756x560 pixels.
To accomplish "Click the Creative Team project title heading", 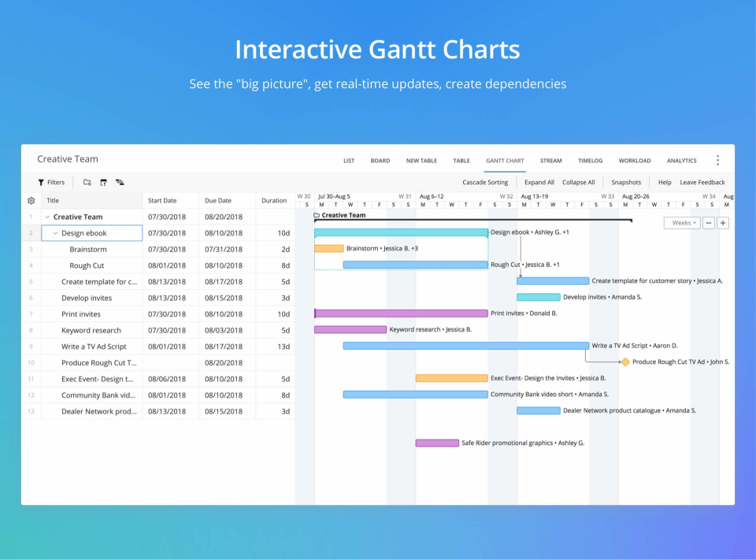I will [x=68, y=159].
